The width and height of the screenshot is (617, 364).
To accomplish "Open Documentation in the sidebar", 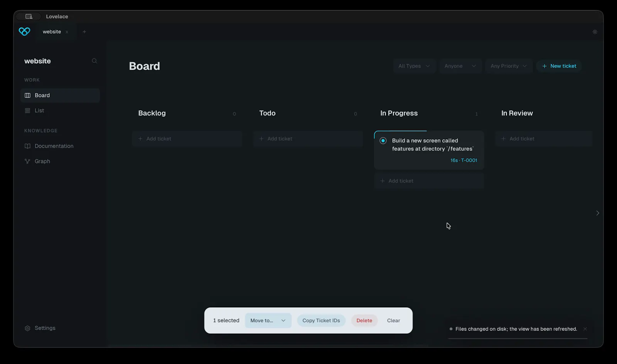I will tap(60, 146).
